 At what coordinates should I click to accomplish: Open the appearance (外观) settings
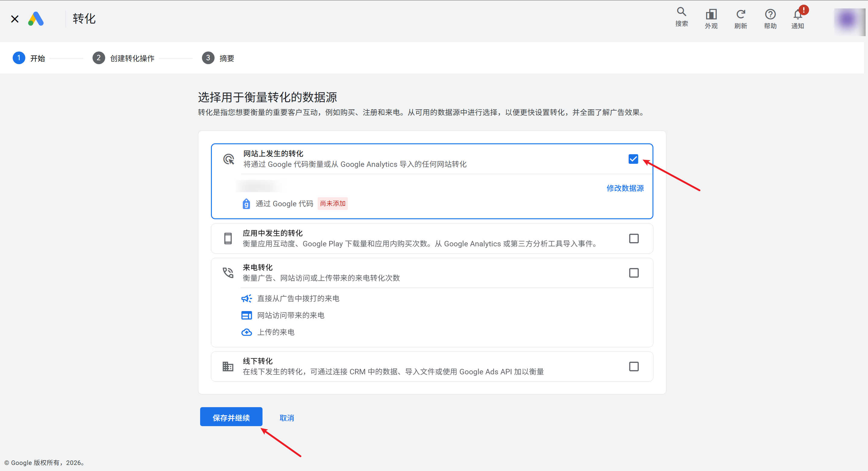(x=711, y=19)
